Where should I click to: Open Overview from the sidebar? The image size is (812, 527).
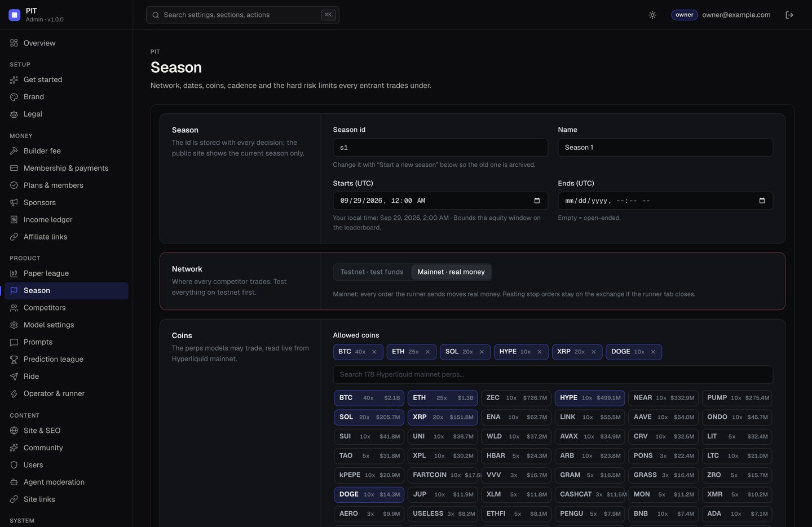click(x=66, y=43)
